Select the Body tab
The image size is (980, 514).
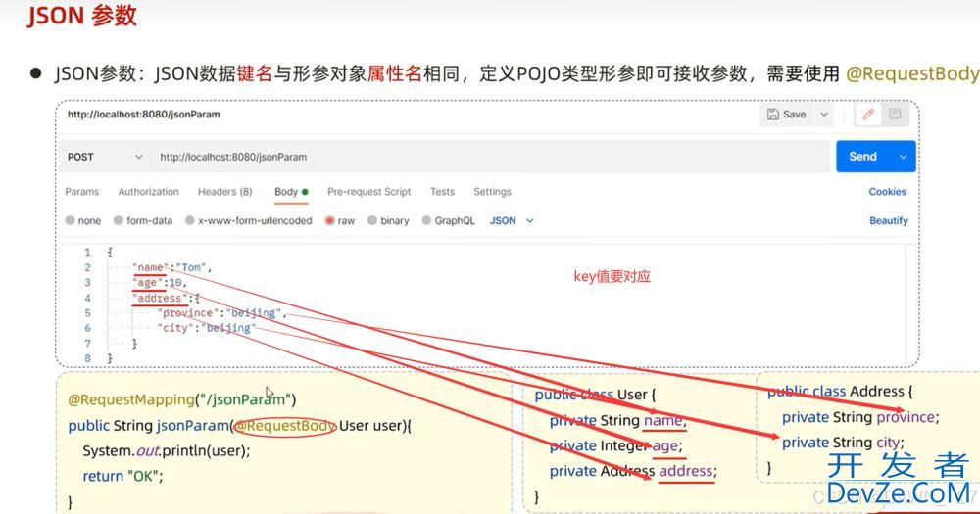(291, 192)
